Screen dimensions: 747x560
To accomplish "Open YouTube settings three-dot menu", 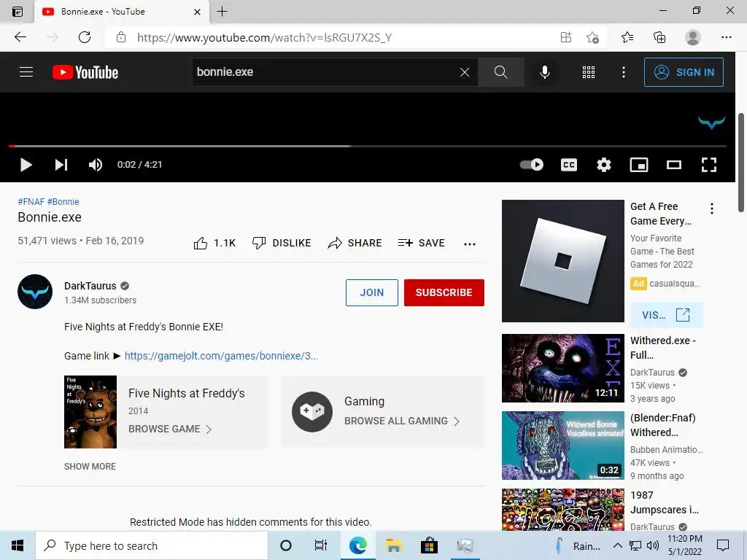I will (x=624, y=72).
